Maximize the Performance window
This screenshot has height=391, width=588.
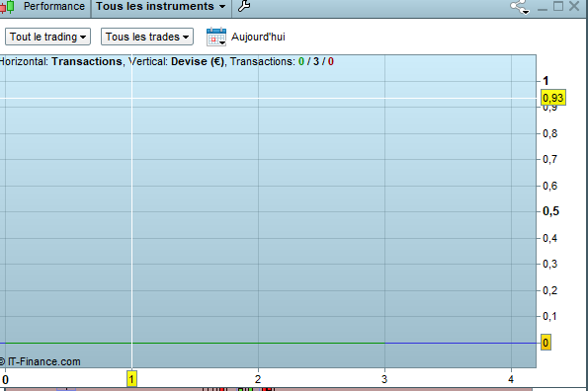[x=558, y=6]
